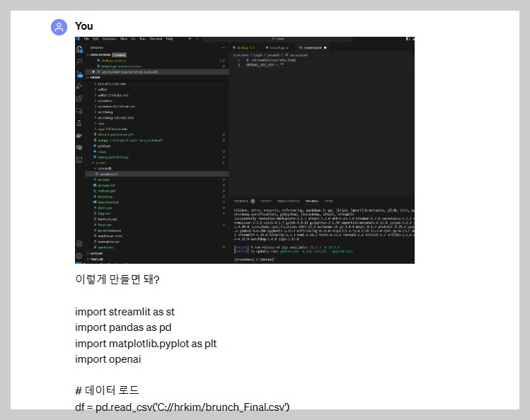530x420 pixels.
Task: Select TERMINAL panel tab
Action: (312, 202)
